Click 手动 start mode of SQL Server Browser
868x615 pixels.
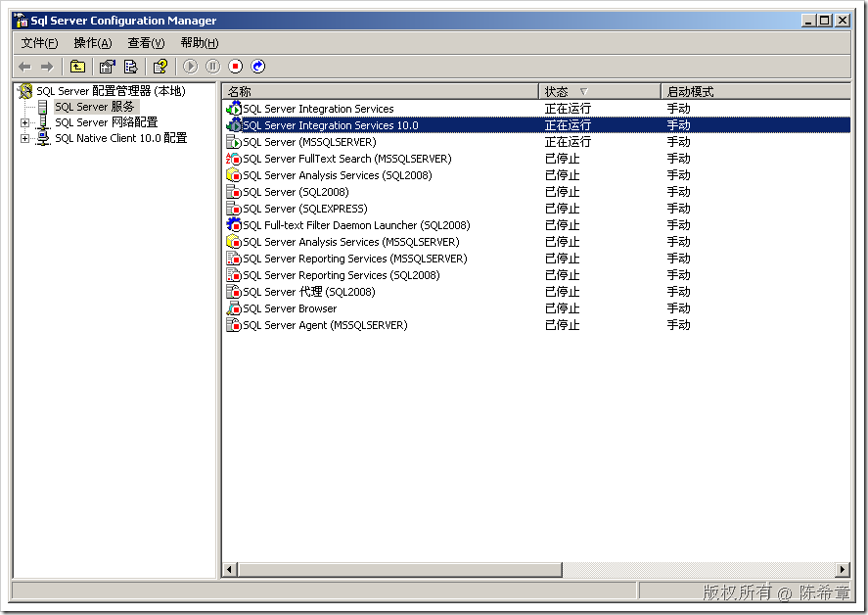[x=678, y=308]
